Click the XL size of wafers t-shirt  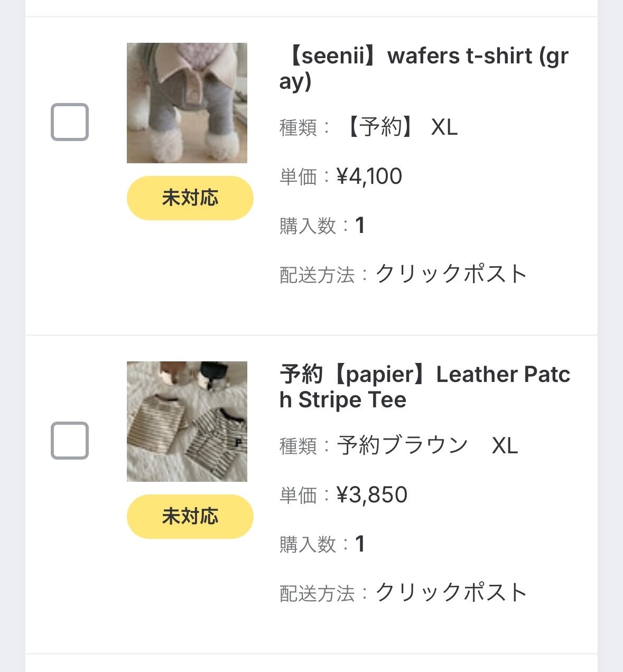click(x=444, y=127)
